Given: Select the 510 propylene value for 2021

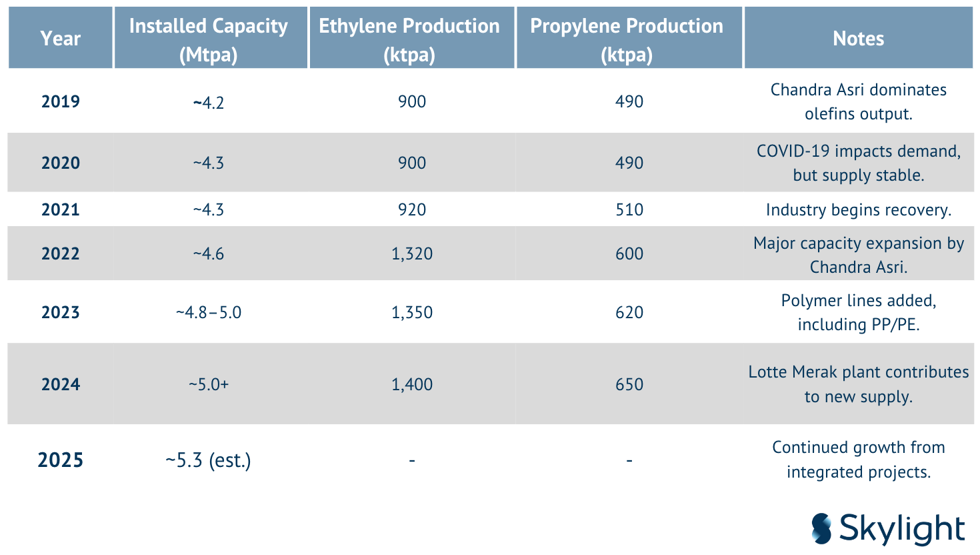Looking at the screenshot, I should click(629, 209).
